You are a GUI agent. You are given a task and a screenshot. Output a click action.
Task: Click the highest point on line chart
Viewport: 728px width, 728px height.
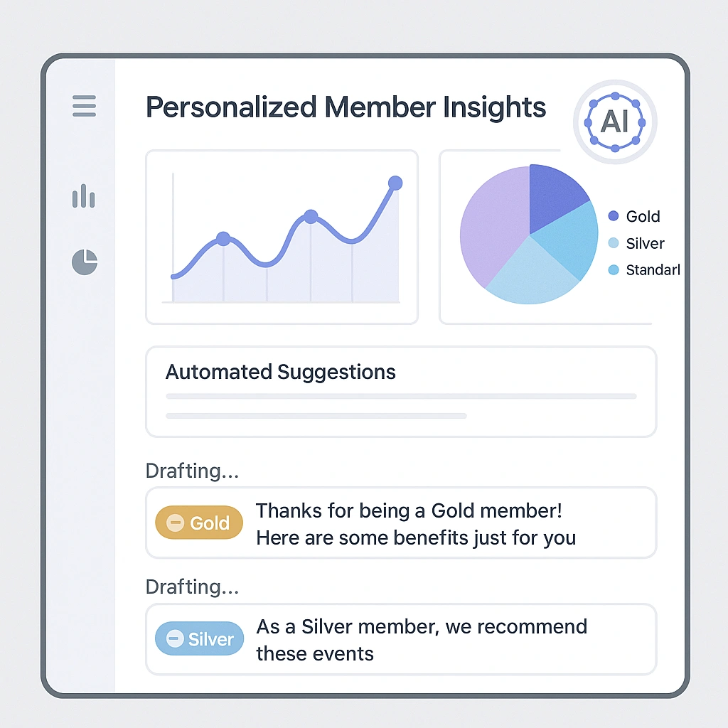pyautogui.click(x=395, y=183)
